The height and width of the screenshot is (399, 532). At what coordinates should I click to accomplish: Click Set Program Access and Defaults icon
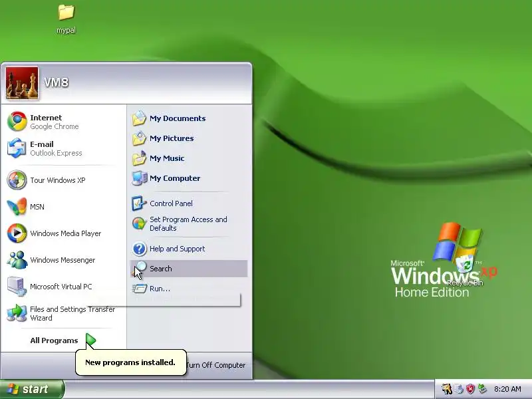pos(139,223)
